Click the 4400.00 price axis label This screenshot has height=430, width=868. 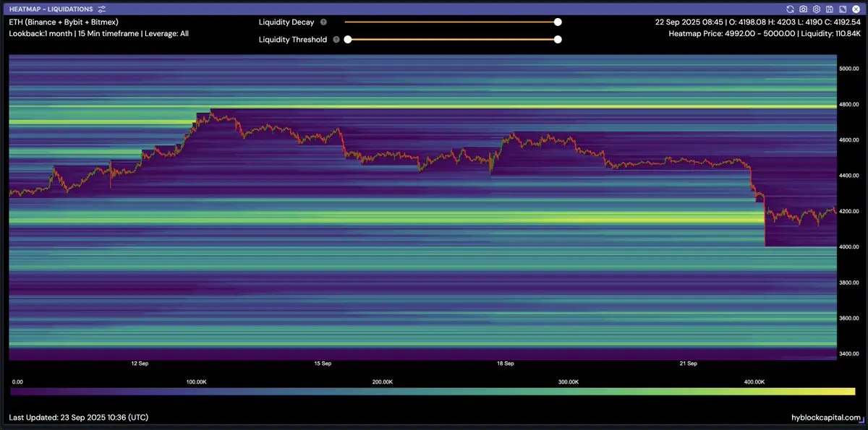(x=848, y=176)
